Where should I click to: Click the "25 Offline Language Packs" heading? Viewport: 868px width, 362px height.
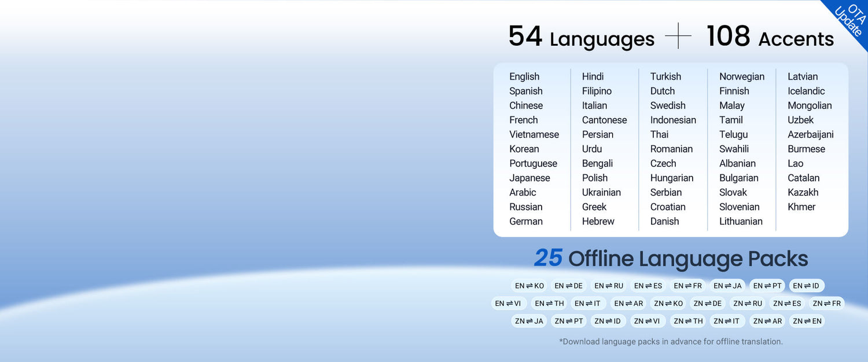click(x=671, y=258)
